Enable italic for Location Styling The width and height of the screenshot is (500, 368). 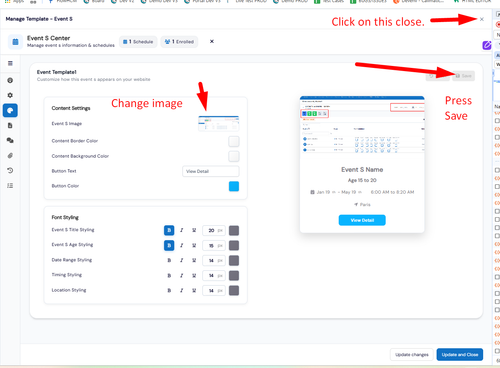click(x=182, y=290)
